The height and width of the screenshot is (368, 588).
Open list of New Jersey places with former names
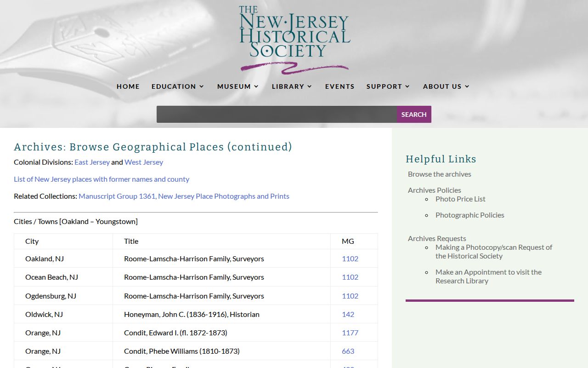[102, 179]
